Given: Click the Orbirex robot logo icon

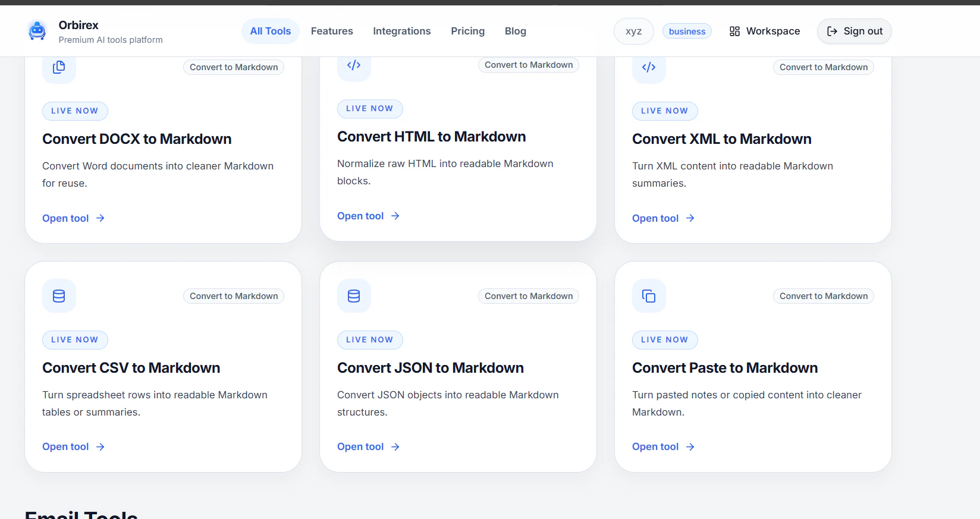Looking at the screenshot, I should tap(37, 31).
